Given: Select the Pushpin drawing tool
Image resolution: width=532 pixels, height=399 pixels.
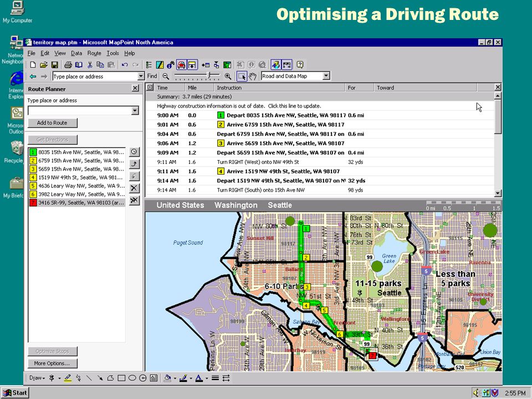Looking at the screenshot, I should coord(52,378).
